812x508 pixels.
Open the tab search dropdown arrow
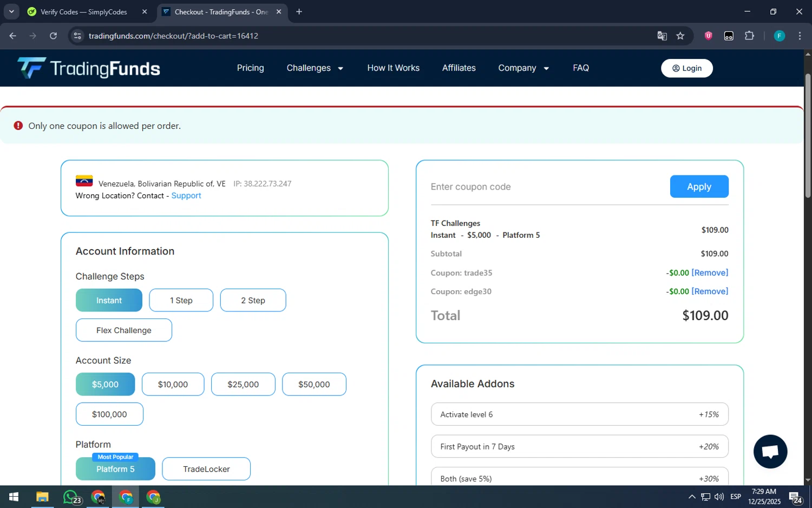click(x=11, y=11)
